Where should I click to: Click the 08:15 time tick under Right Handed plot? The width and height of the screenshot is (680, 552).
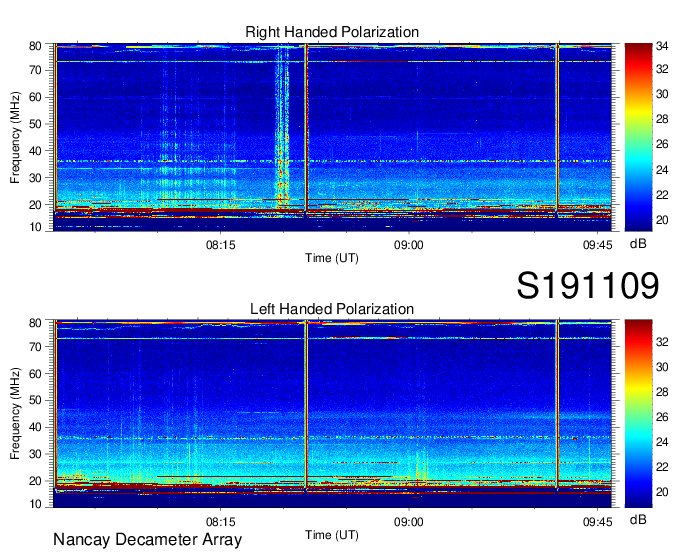tap(221, 245)
